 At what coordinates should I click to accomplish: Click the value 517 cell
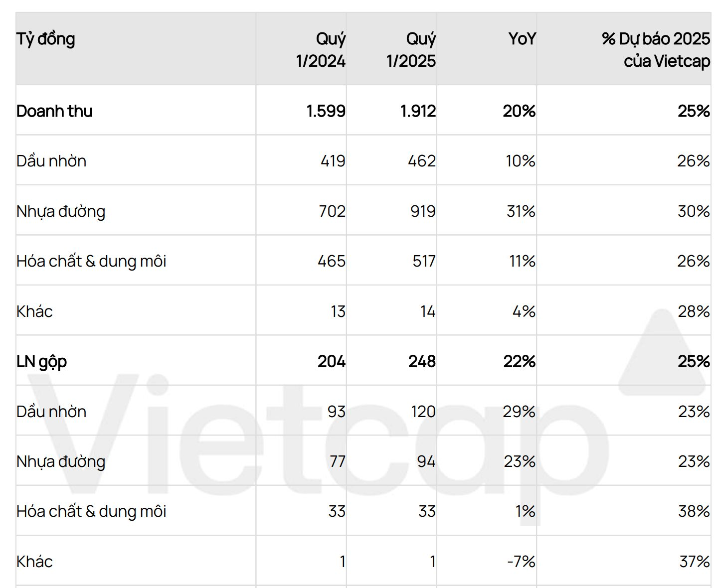tap(424, 261)
